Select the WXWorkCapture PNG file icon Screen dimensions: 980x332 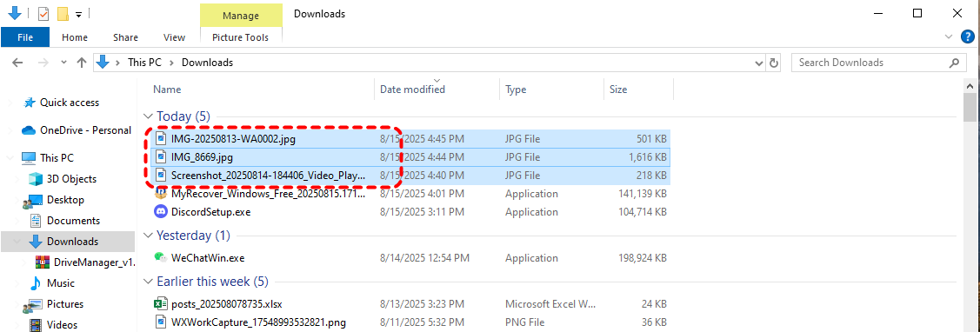tap(161, 322)
